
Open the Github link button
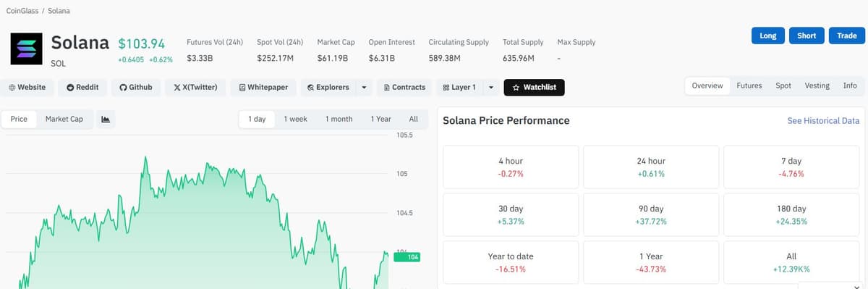point(136,87)
